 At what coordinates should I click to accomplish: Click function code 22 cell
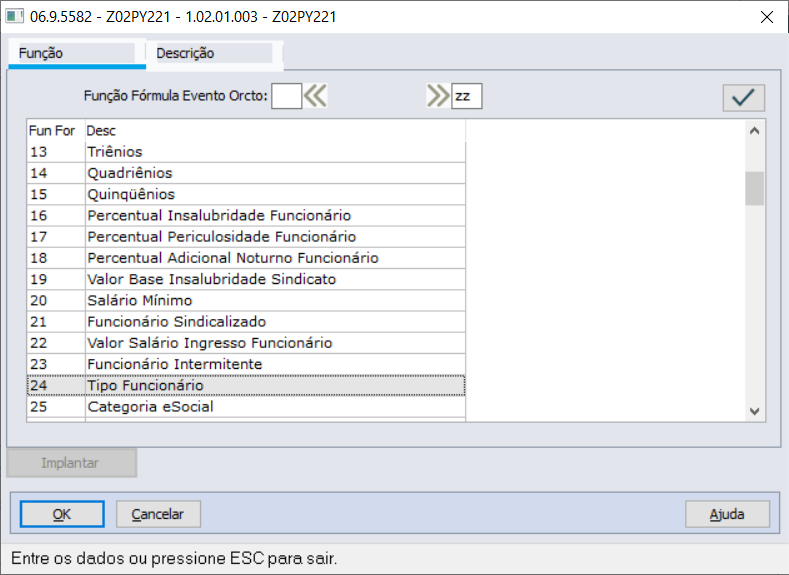[x=56, y=343]
